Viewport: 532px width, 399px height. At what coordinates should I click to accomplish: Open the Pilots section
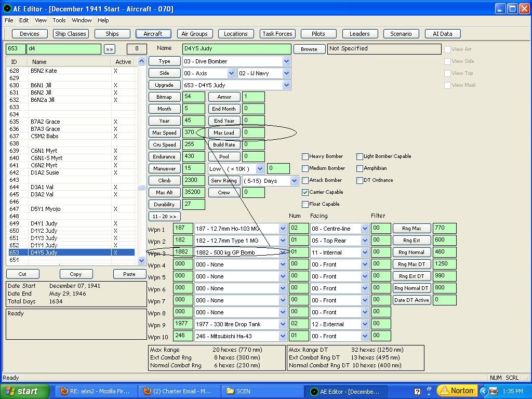click(x=318, y=34)
